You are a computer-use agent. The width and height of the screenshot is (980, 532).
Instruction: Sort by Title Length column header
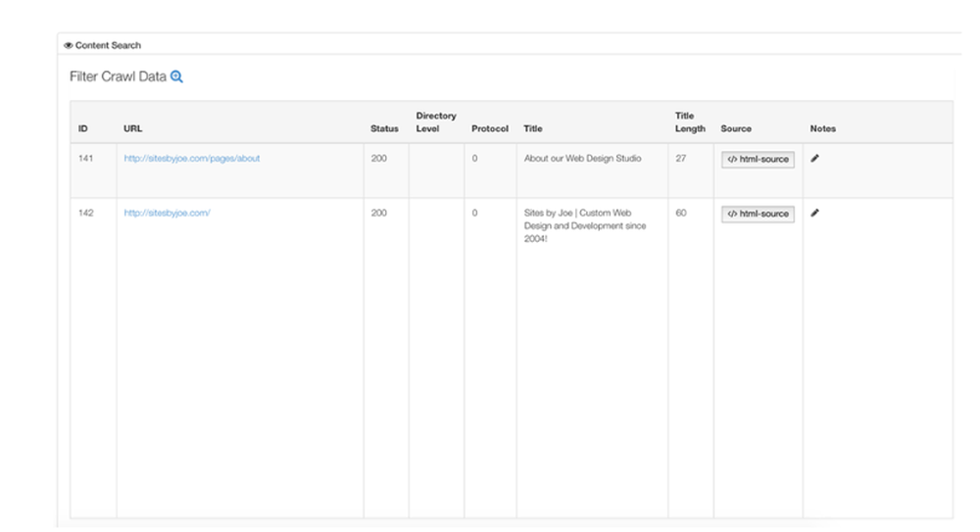[690, 121]
